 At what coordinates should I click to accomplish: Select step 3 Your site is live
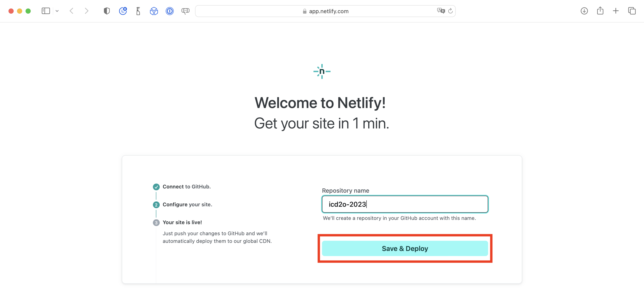(x=156, y=223)
